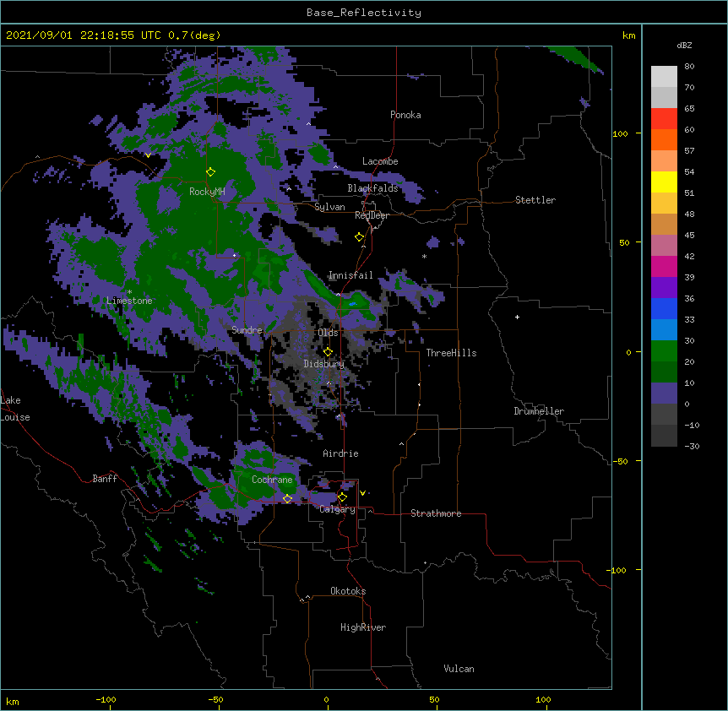728x711 pixels.
Task: Click the Stettler city label
Action: [535, 200]
